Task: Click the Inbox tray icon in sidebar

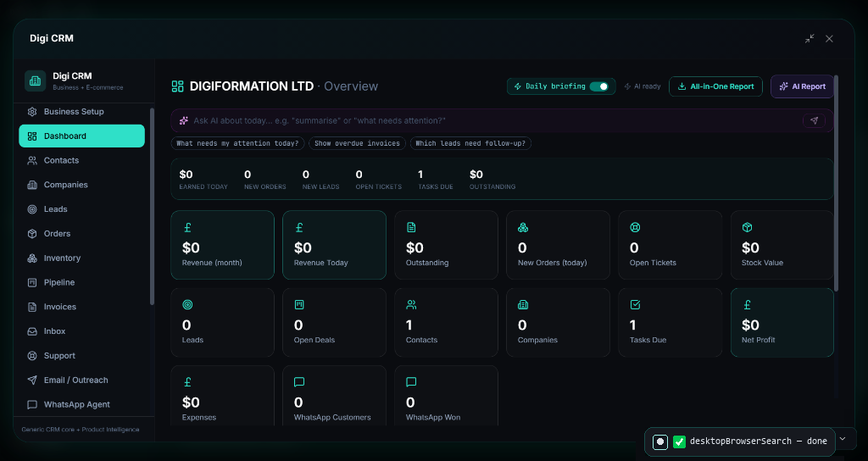Action: coord(32,331)
